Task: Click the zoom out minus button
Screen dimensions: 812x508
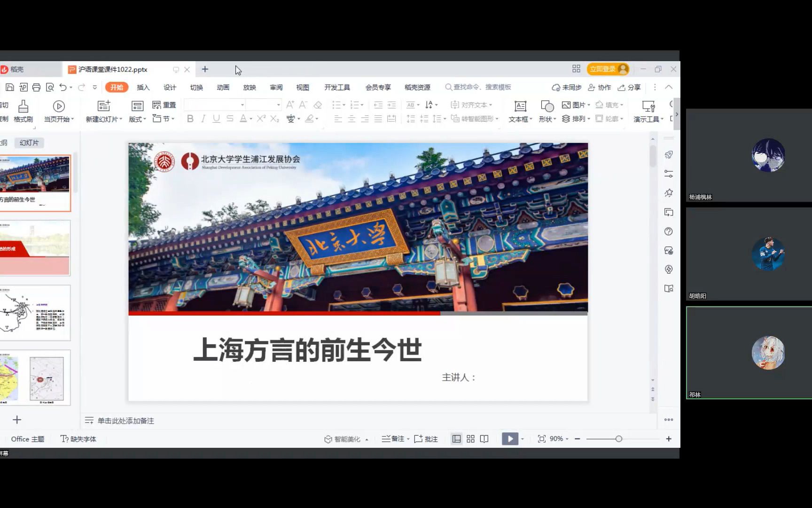Action: (x=578, y=439)
